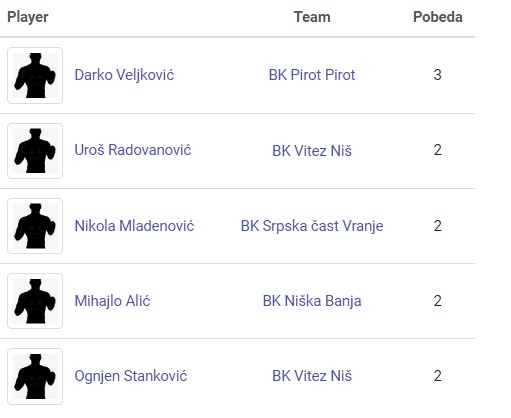Open BK Srpska čast Vranje team page
This screenshot has height=418, width=511.
(312, 226)
